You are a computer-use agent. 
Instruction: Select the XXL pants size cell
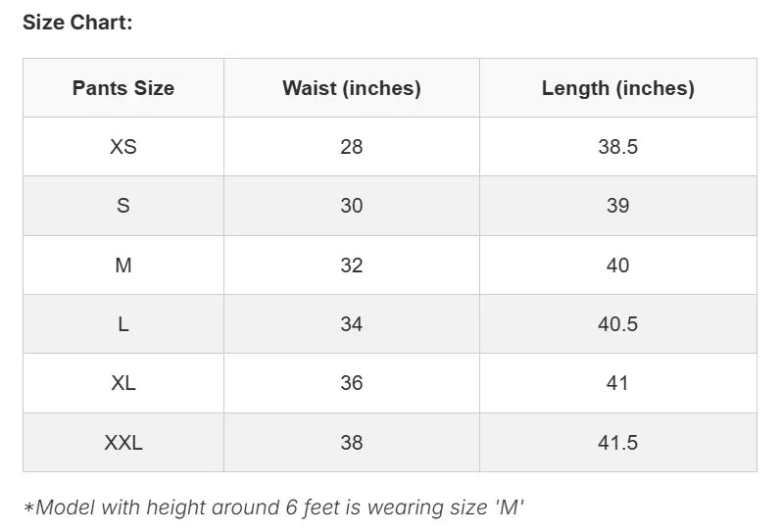[x=123, y=443]
